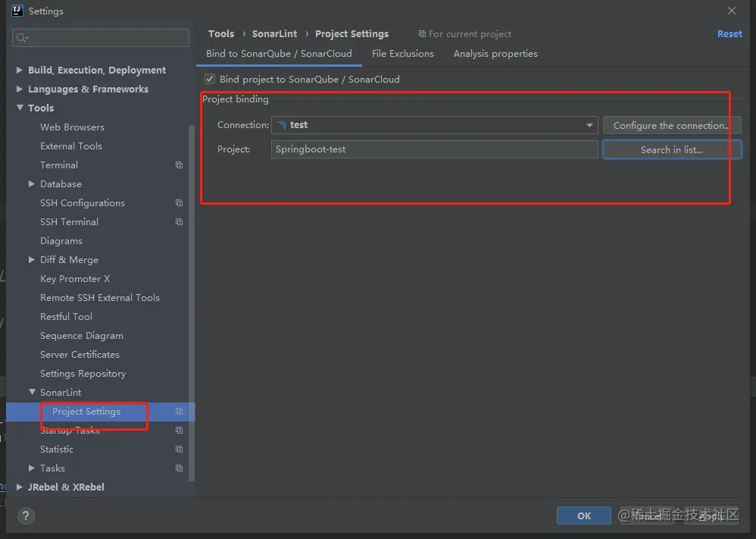Click the For current project icon

422,34
